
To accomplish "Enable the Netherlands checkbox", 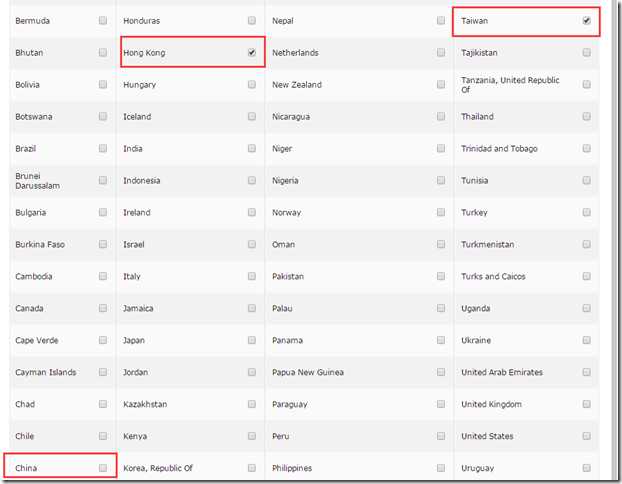I will pos(441,52).
